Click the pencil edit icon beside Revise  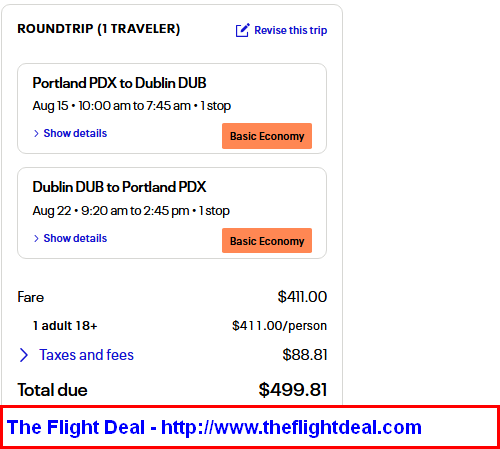click(242, 30)
